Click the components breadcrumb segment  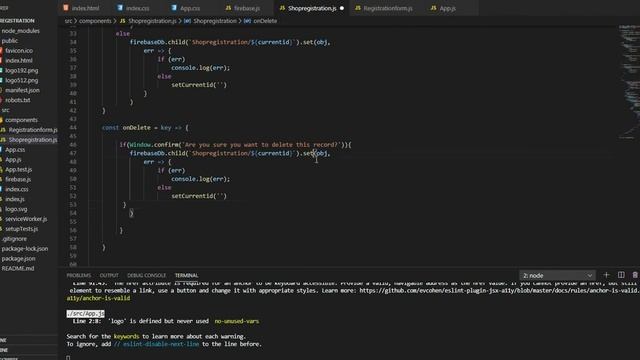pyautogui.click(x=95, y=21)
